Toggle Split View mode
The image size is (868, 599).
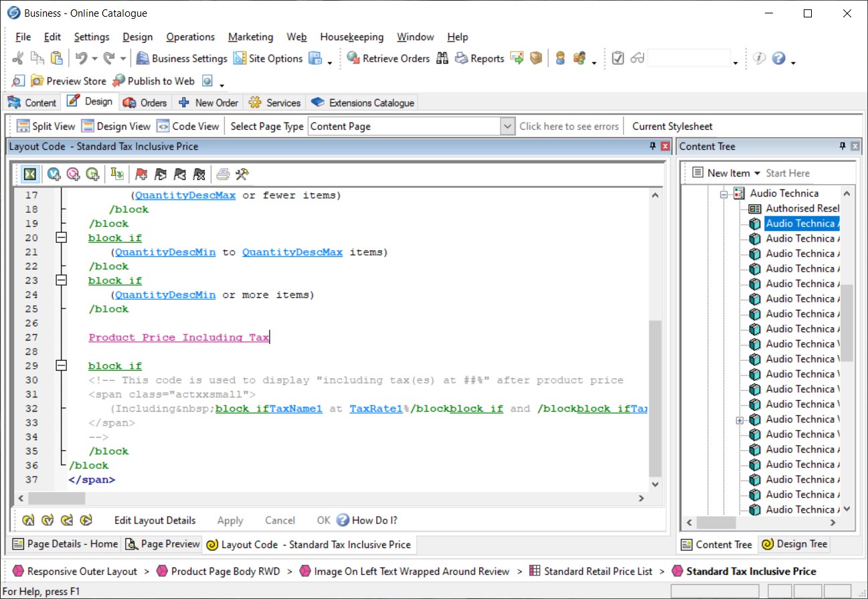[46, 126]
